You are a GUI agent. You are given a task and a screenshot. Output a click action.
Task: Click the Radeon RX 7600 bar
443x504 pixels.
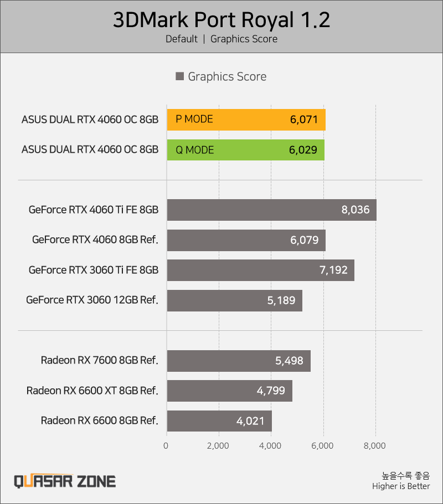(x=239, y=361)
